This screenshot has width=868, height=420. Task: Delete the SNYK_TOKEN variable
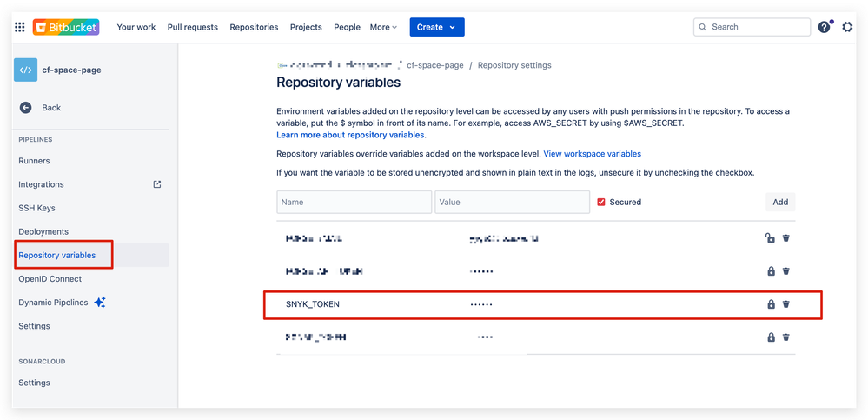click(x=786, y=304)
